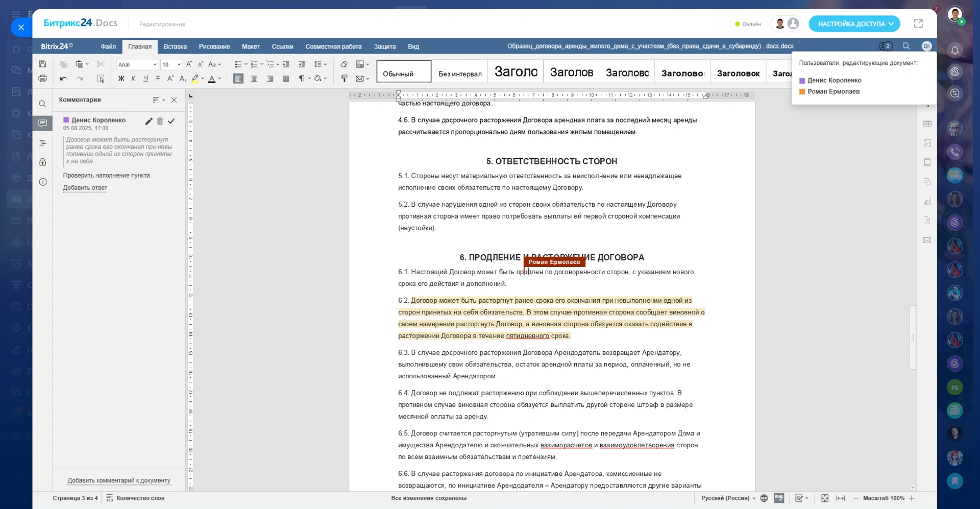Click the clear formatting eraser icon

[x=344, y=64]
